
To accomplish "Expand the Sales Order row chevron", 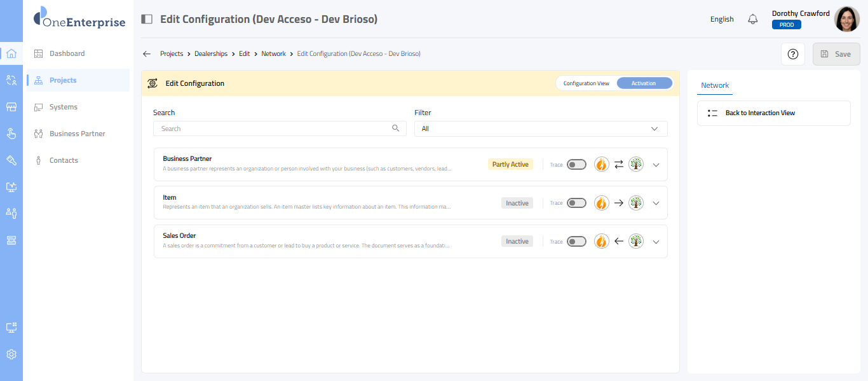I will point(656,242).
